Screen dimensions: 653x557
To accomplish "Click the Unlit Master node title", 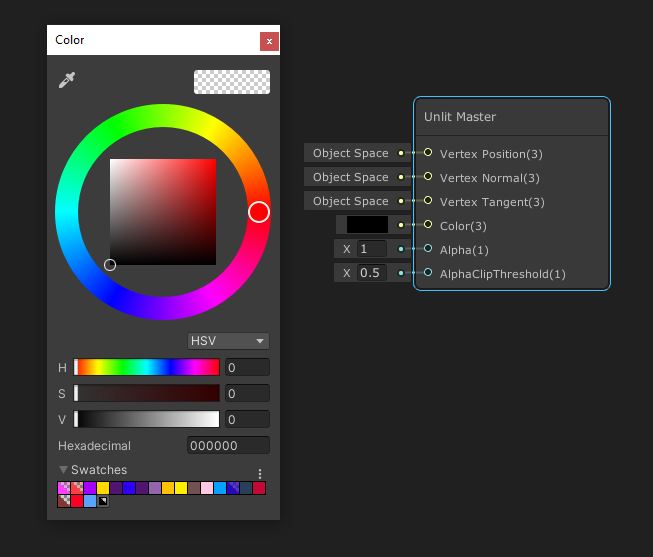I will 460,117.
